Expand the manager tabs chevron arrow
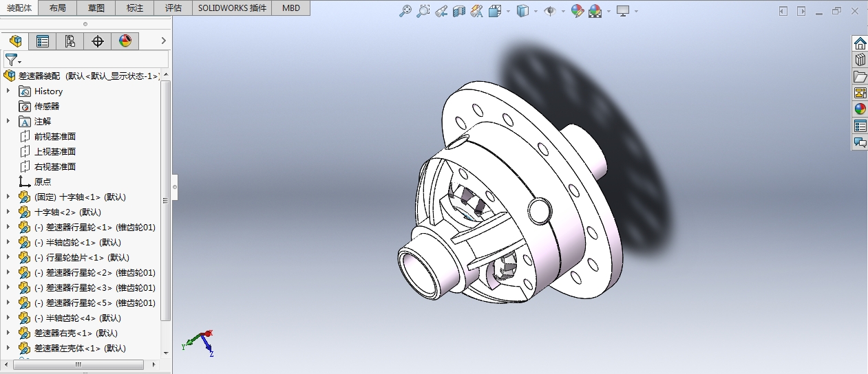The image size is (868, 374). pyautogui.click(x=164, y=41)
